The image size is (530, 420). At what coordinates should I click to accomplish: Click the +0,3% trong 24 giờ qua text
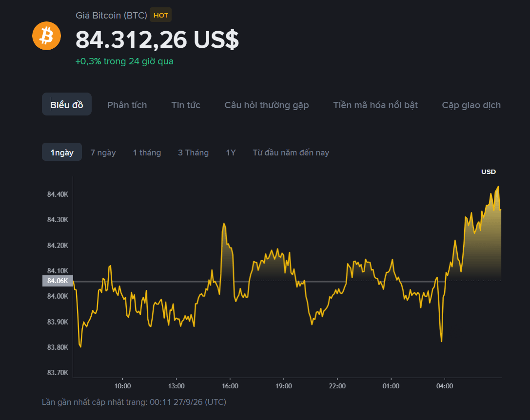click(x=124, y=61)
